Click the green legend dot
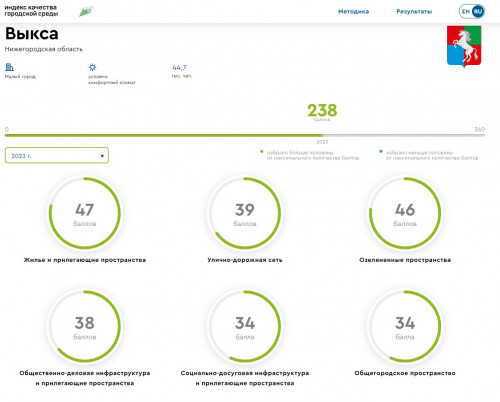This screenshot has width=500, height=402. (262, 152)
